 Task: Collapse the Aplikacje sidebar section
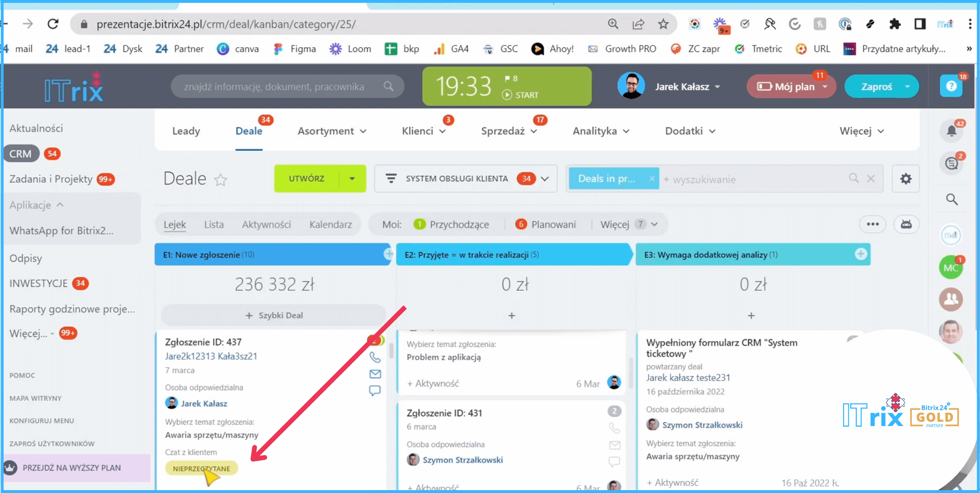(x=60, y=205)
